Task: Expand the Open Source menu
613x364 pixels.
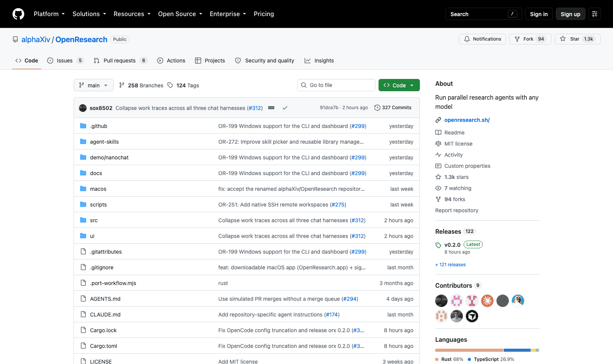Action: point(180,14)
